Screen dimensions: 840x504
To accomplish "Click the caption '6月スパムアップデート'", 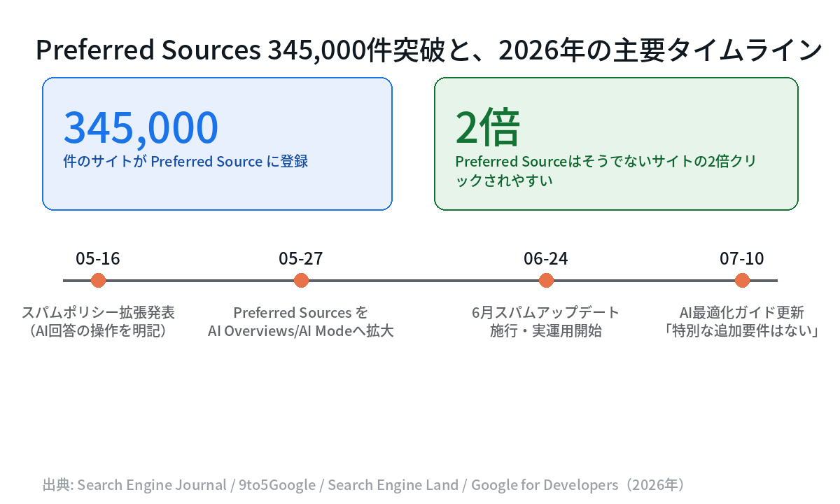I will point(546,312).
